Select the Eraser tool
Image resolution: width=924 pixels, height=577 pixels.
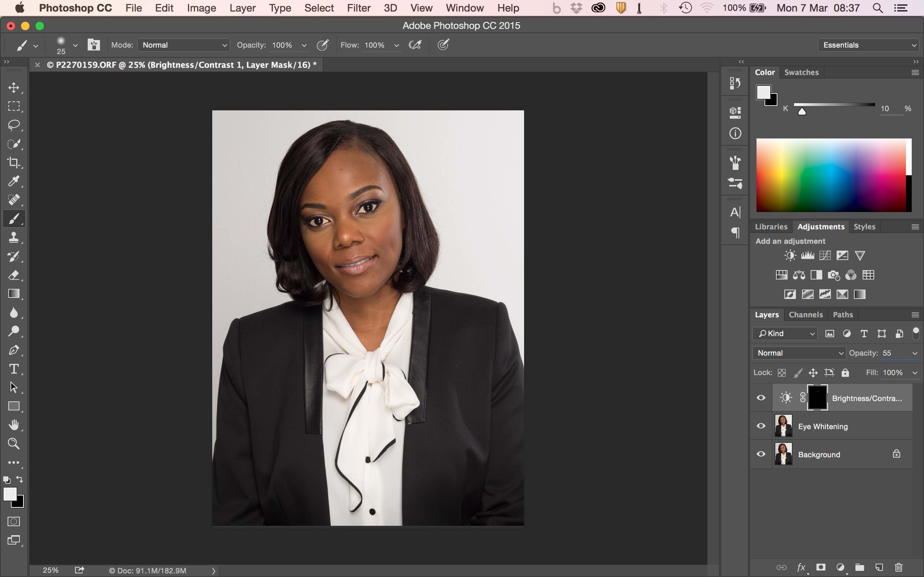click(14, 275)
